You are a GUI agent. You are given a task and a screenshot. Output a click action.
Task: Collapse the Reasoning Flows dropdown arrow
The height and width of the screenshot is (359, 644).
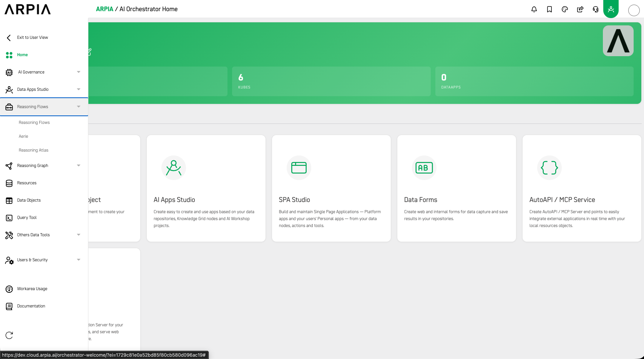tap(79, 107)
